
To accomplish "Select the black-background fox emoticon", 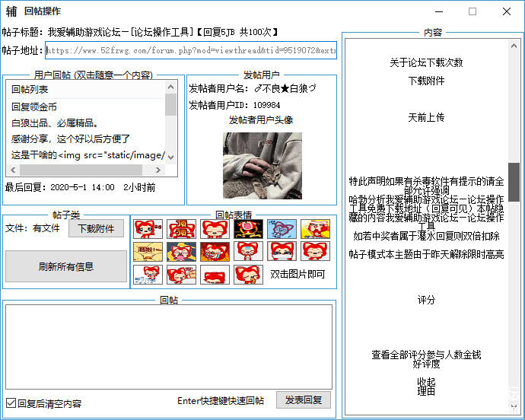I will coord(248,229).
